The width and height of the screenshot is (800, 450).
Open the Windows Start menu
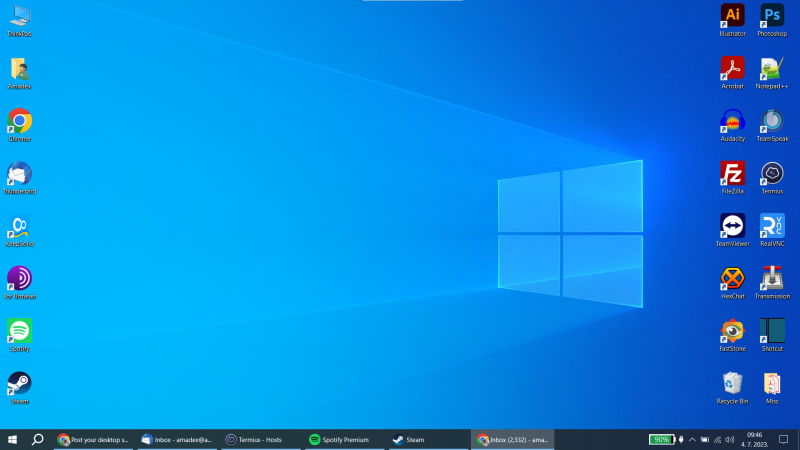13,439
